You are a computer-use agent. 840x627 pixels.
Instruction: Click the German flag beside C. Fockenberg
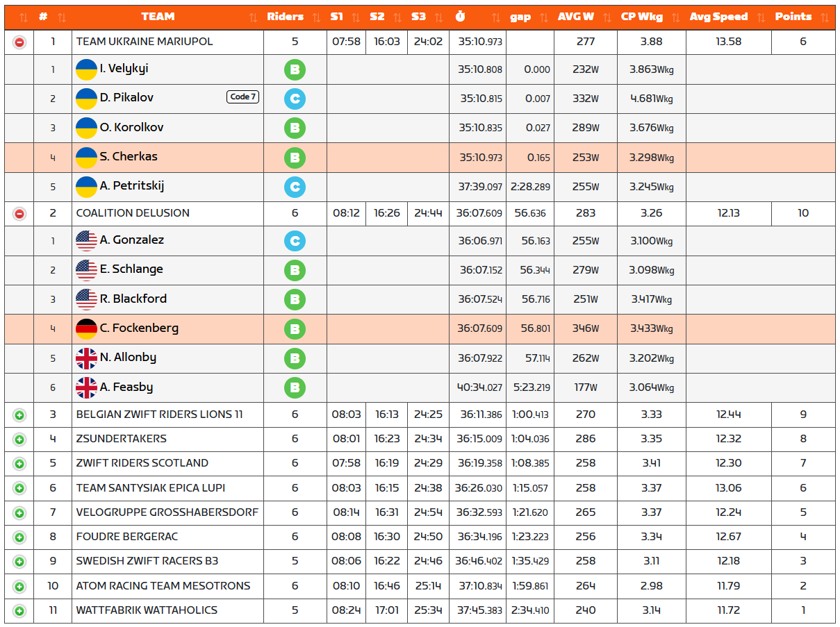(86, 329)
